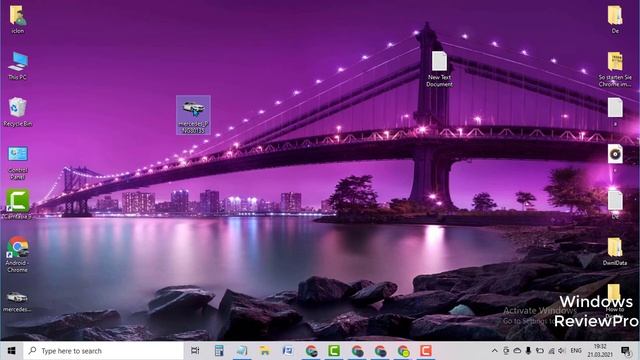This screenshot has width=640, height=360.
Task: Open the red Camtasia Recorder taskbar icon
Action: (426, 351)
